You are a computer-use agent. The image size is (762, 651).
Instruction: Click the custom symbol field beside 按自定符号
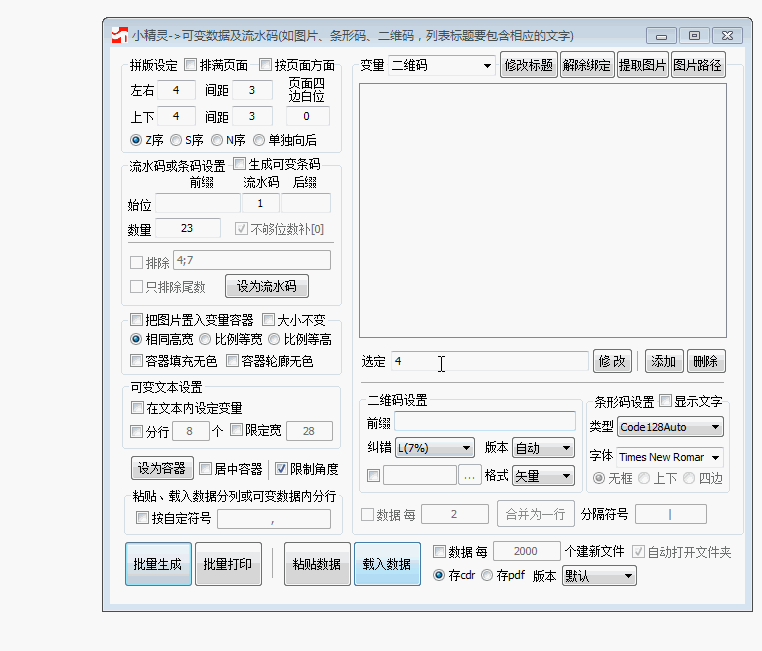tap(274, 519)
